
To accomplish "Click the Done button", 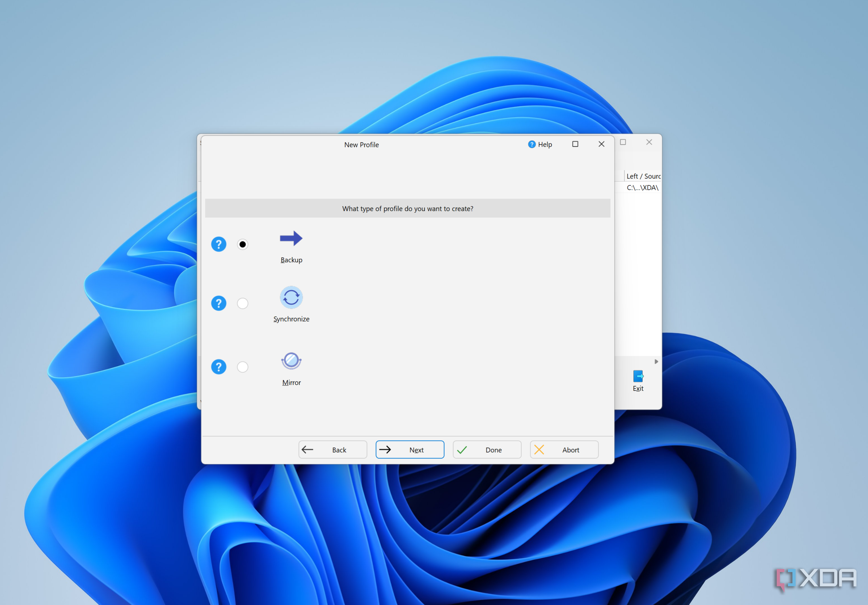I will [x=487, y=450].
